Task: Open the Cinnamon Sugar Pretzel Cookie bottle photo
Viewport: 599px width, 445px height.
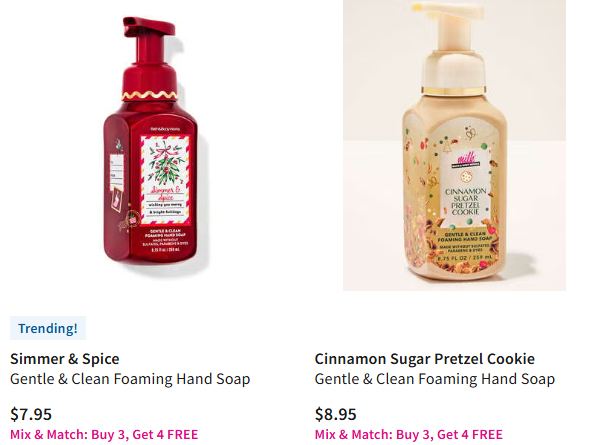Action: point(454,145)
